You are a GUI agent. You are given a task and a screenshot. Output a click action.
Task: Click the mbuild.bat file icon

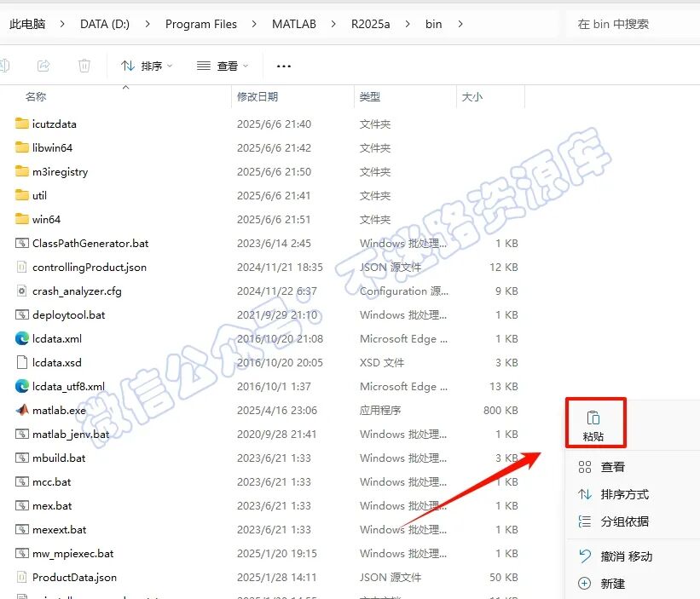[x=22, y=458]
